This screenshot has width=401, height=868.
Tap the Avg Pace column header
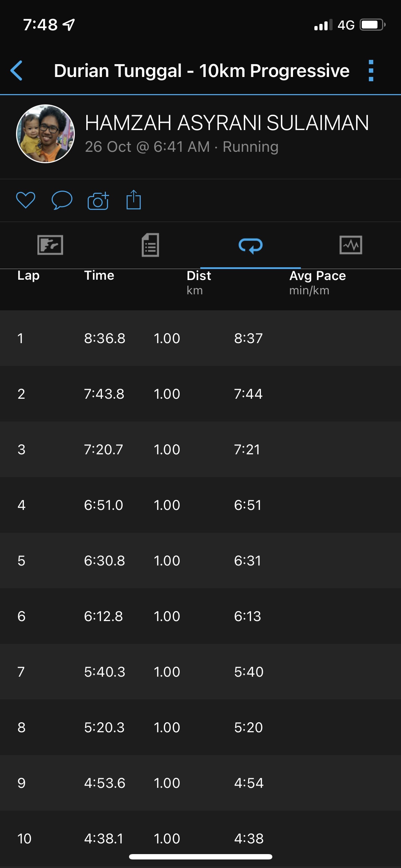coord(317,276)
